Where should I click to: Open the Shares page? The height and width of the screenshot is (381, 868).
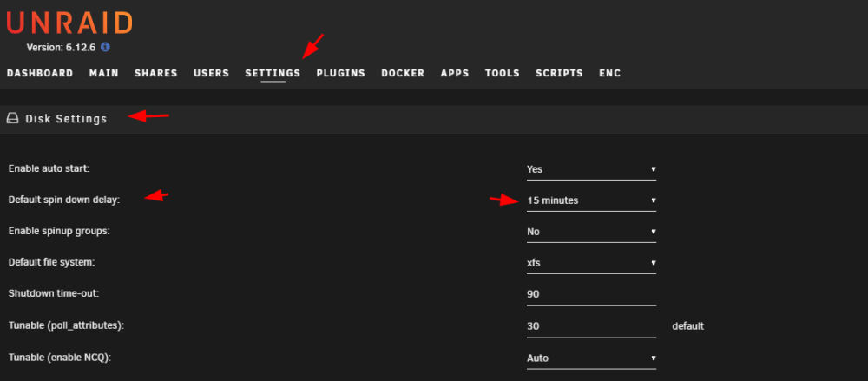(156, 73)
